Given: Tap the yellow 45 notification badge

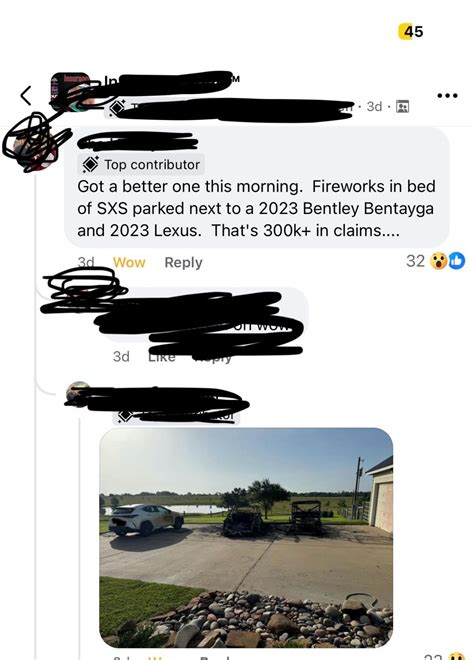Looking at the screenshot, I should coord(411,32).
